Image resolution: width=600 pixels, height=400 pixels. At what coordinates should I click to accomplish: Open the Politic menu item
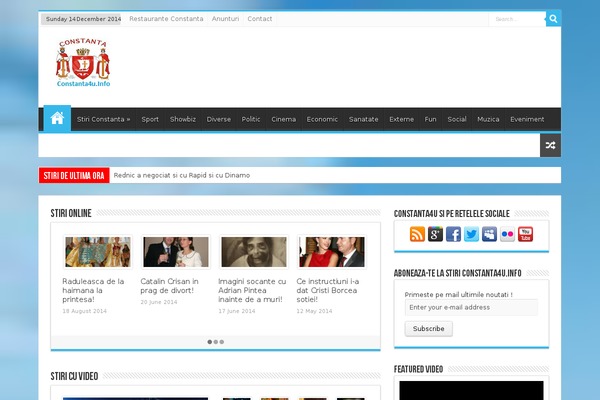click(251, 119)
